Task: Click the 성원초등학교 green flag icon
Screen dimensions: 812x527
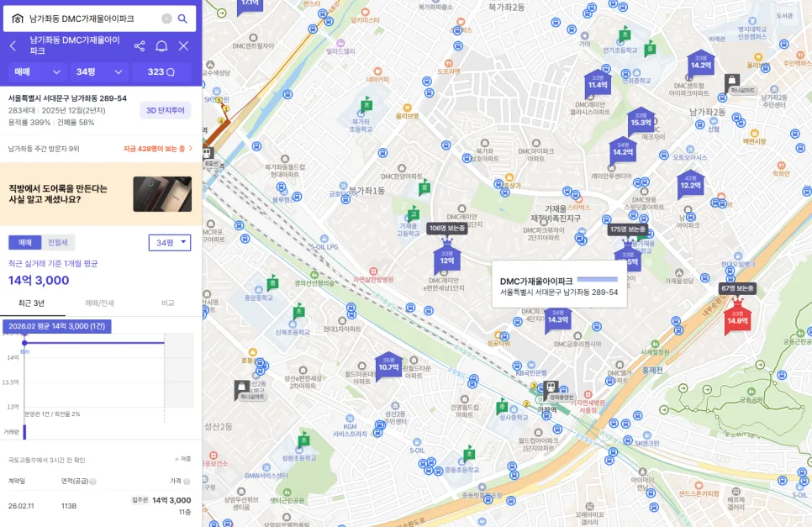Action: (x=304, y=440)
